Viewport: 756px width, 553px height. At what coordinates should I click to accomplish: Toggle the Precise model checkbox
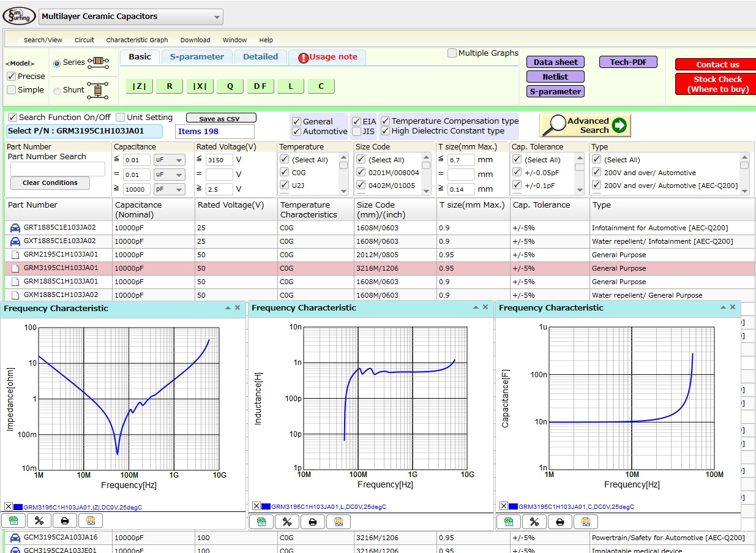12,77
